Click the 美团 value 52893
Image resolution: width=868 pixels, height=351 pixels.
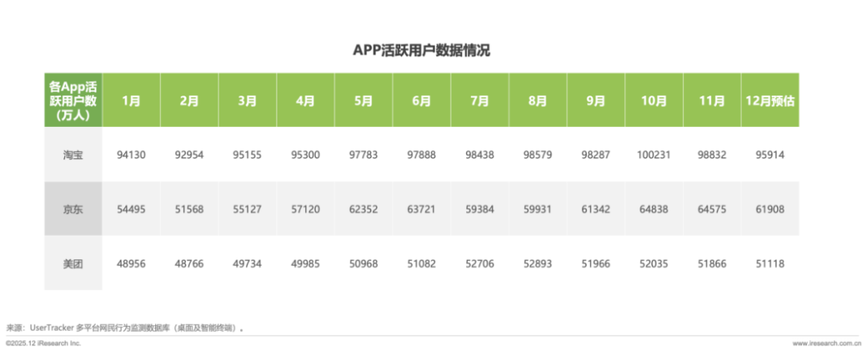point(538,264)
